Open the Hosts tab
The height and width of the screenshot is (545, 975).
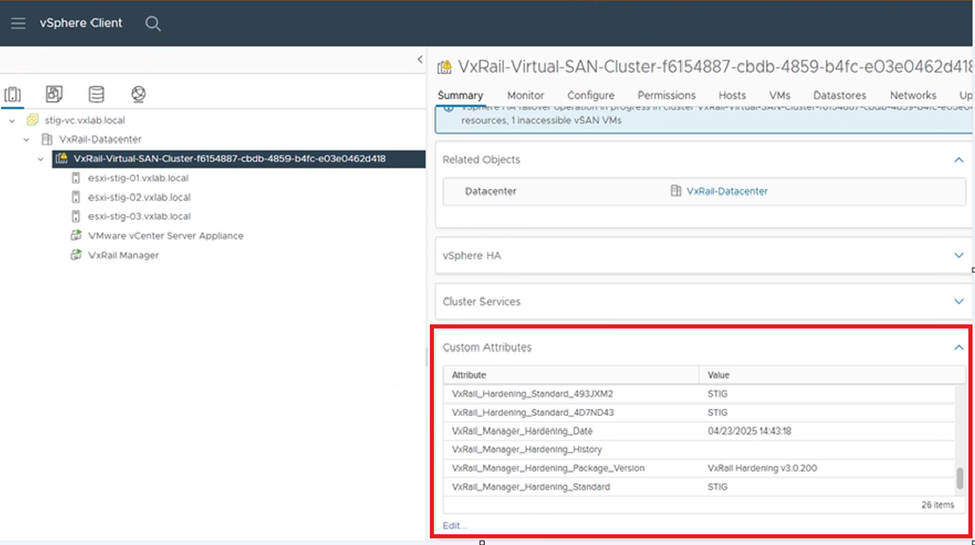coord(732,95)
